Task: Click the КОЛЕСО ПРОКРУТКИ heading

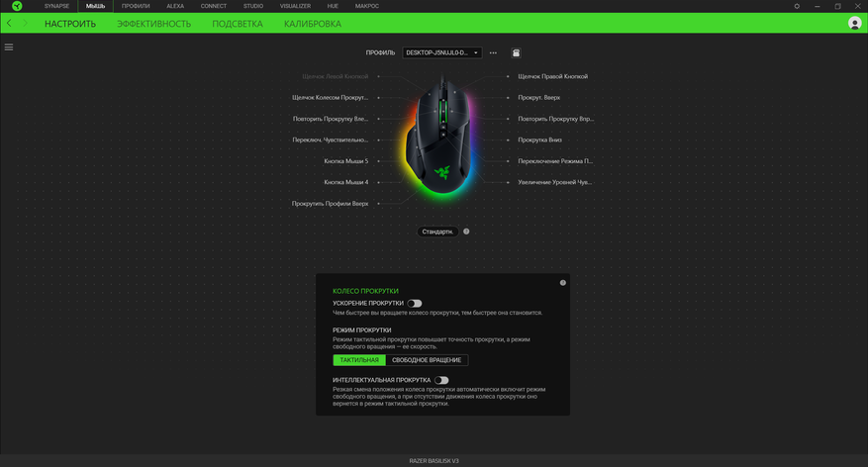Action: [x=365, y=291]
